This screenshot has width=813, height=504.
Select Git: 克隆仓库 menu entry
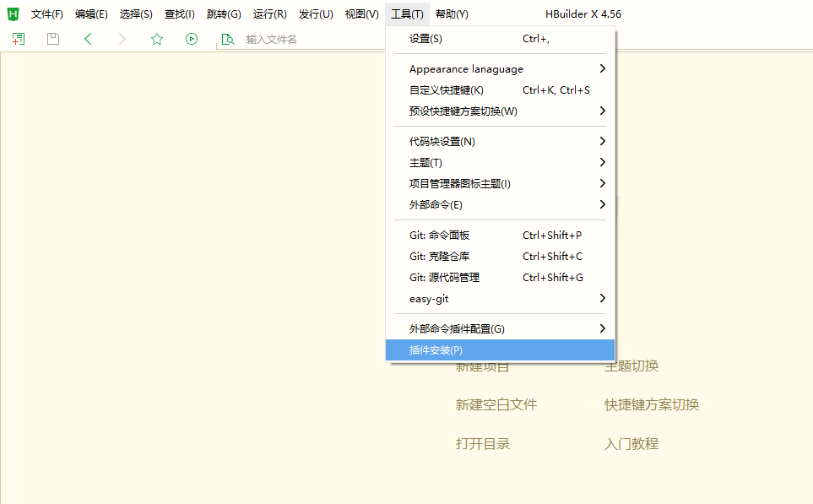click(501, 257)
